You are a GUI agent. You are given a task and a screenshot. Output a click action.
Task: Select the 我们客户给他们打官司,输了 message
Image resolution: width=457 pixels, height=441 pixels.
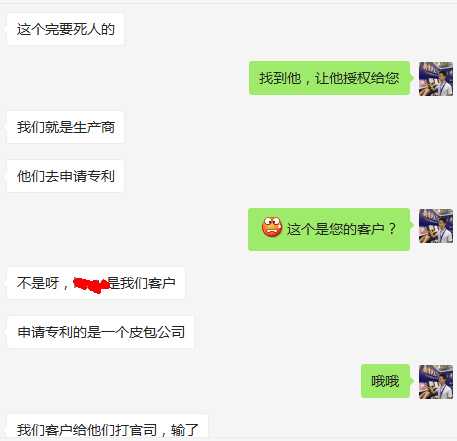click(107, 426)
